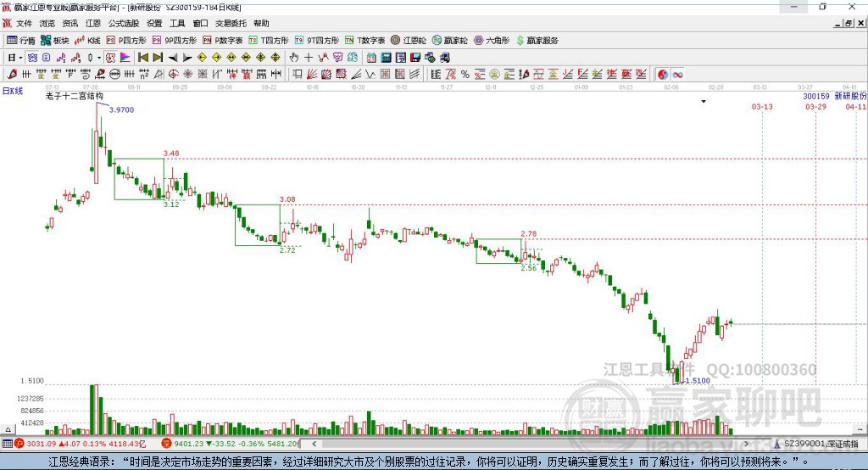Viewport: 868px width, 470px height.
Task: Open the 六角形 hexagon tool
Action: [492, 41]
